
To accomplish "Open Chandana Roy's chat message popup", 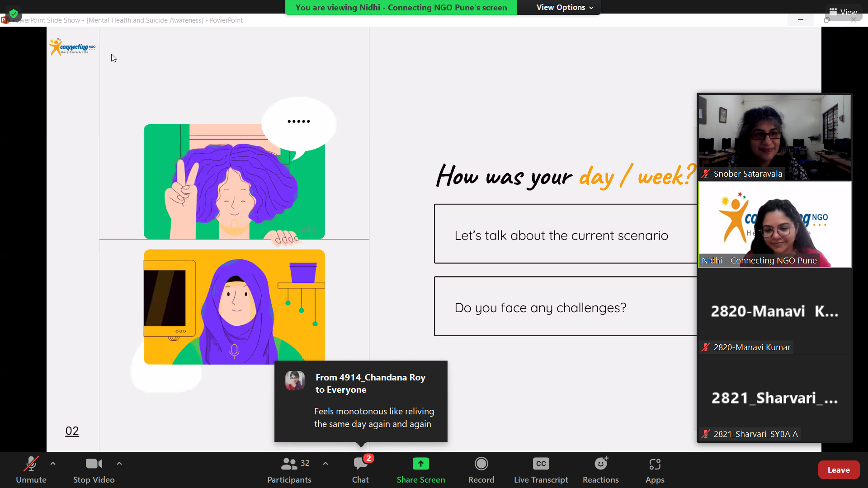I will point(361,401).
